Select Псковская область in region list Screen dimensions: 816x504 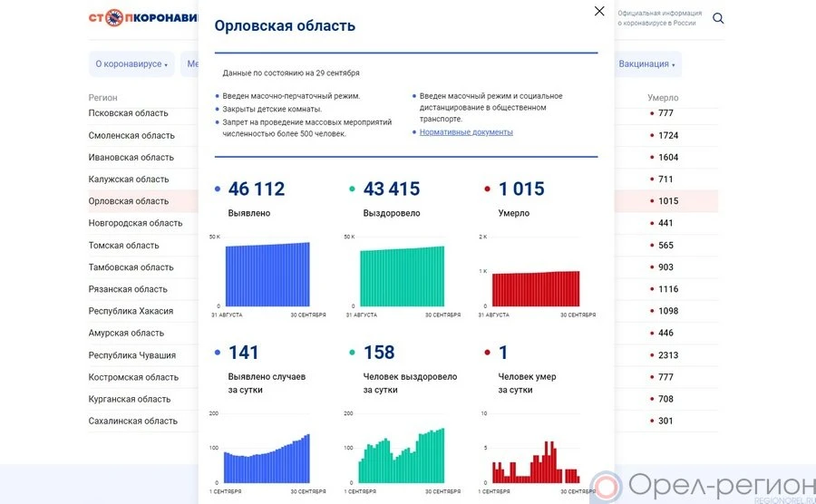point(128,113)
